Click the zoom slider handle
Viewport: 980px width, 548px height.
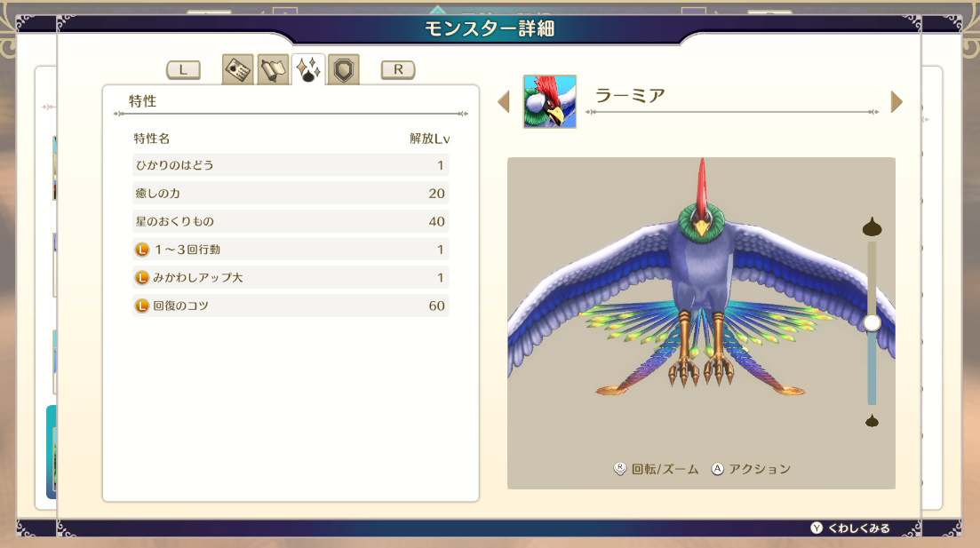pos(872,322)
